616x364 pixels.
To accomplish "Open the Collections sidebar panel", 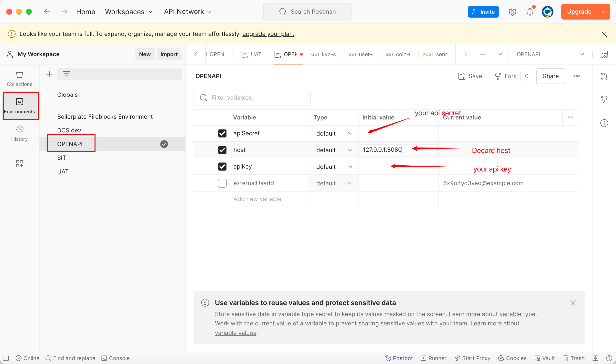I will point(19,78).
